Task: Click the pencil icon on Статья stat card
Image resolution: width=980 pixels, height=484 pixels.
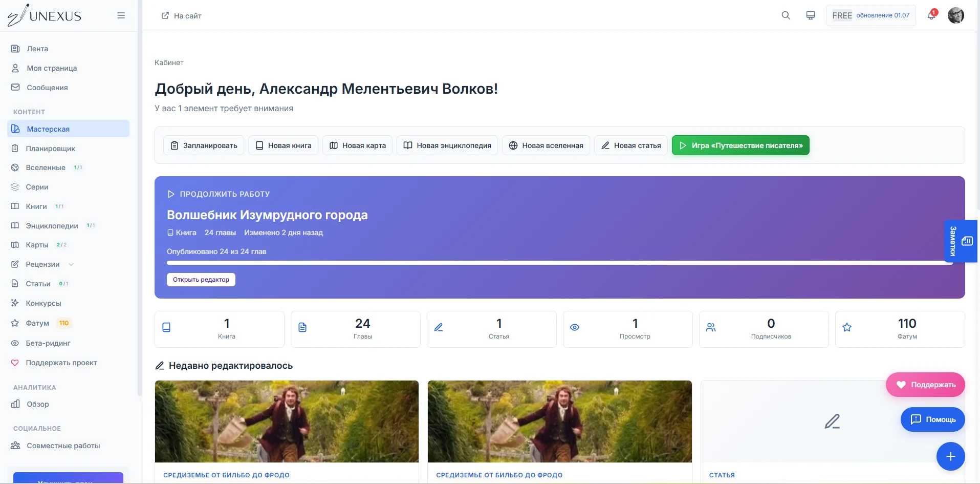Action: (x=439, y=327)
